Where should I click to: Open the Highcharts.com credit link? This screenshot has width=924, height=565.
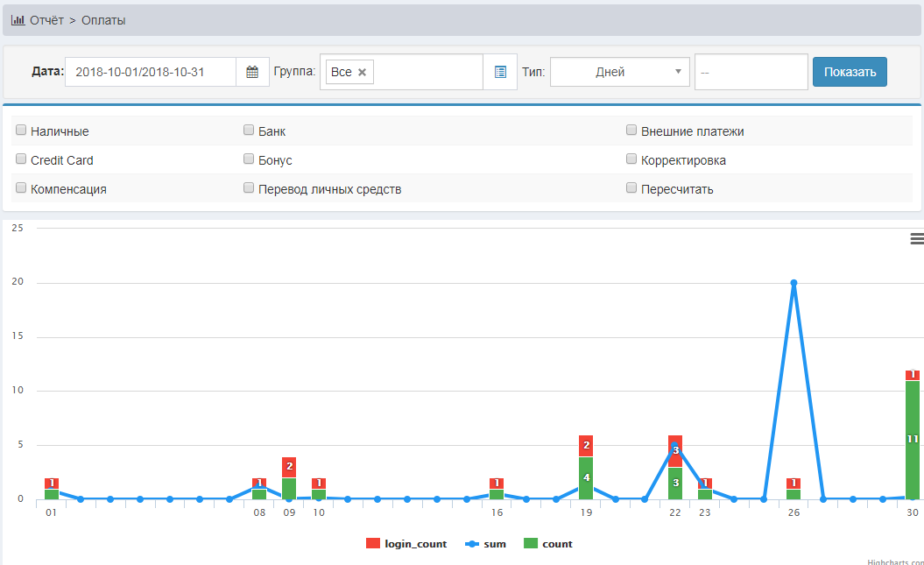pos(894,561)
